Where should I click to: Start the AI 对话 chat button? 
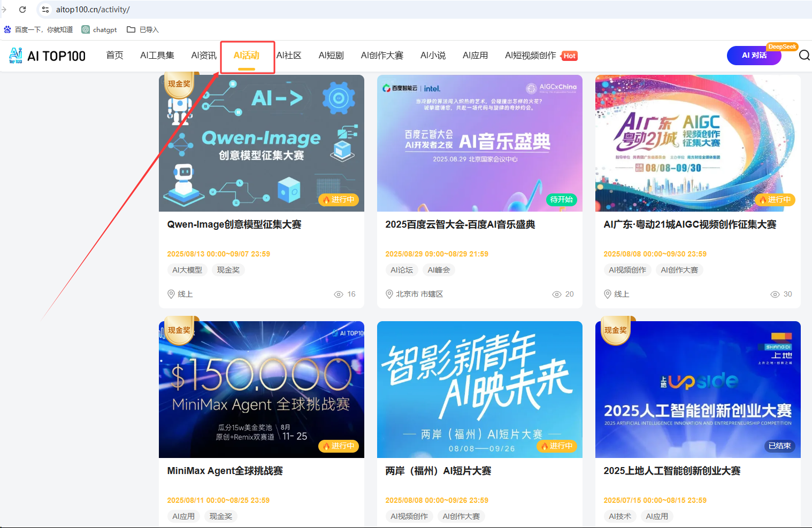754,56
